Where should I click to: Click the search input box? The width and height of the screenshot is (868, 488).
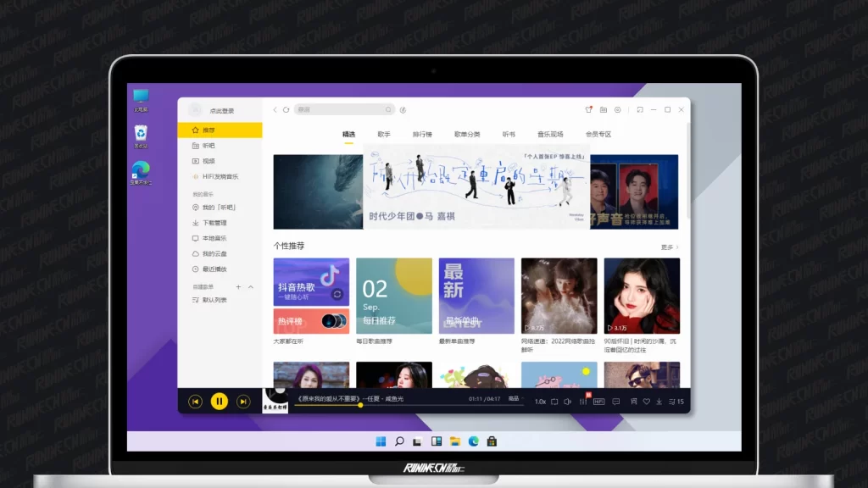pyautogui.click(x=341, y=109)
